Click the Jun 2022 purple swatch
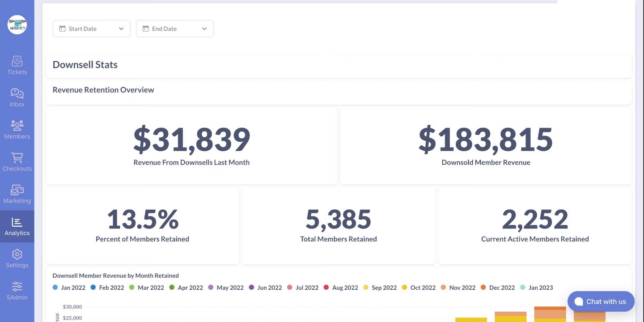The height and width of the screenshot is (322, 644). pos(251,288)
